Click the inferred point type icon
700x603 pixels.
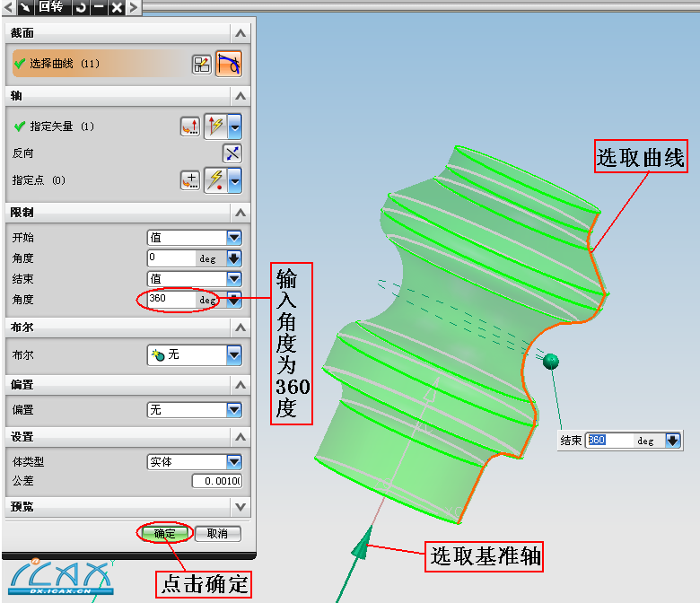click(215, 180)
